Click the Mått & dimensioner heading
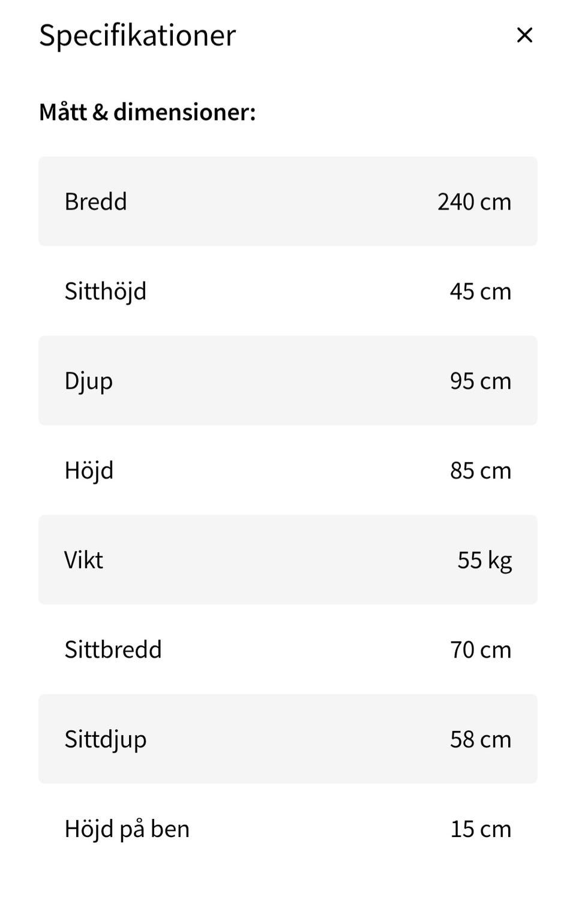576x924 pixels. tap(148, 112)
